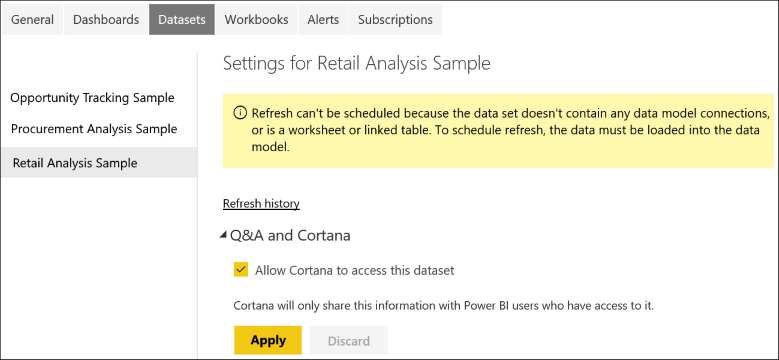Image resolution: width=779 pixels, height=360 pixels.
Task: Click the yellow Apply button
Action: click(268, 341)
